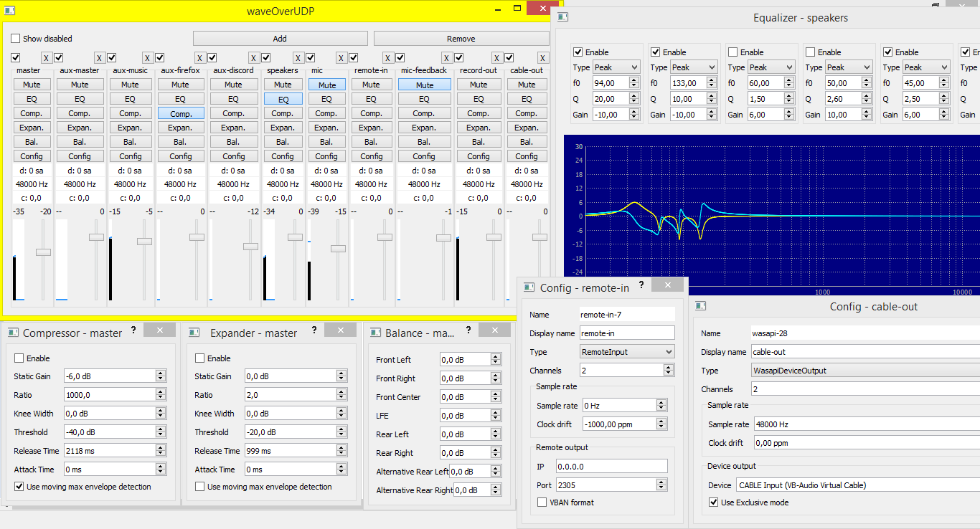Open help in Config - remote-in window
Image resolution: width=980 pixels, height=529 pixels.
(641, 285)
